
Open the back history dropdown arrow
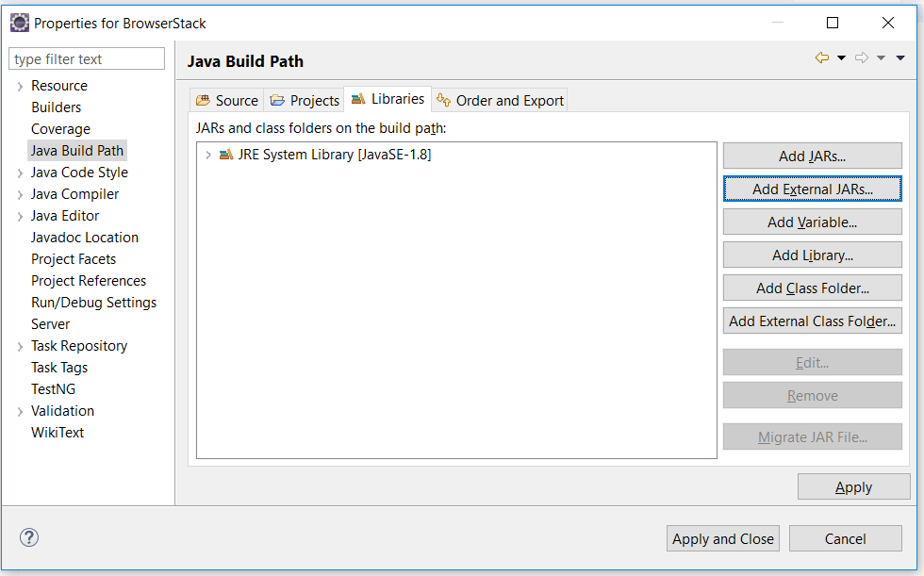[x=841, y=58]
